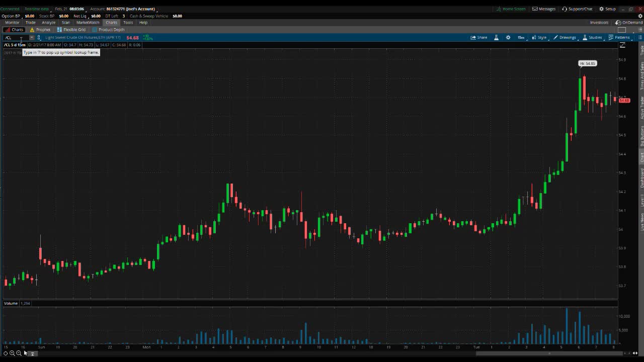Open Active Trader sidebar panel
This screenshot has width=644, height=362.
pos(641,108)
